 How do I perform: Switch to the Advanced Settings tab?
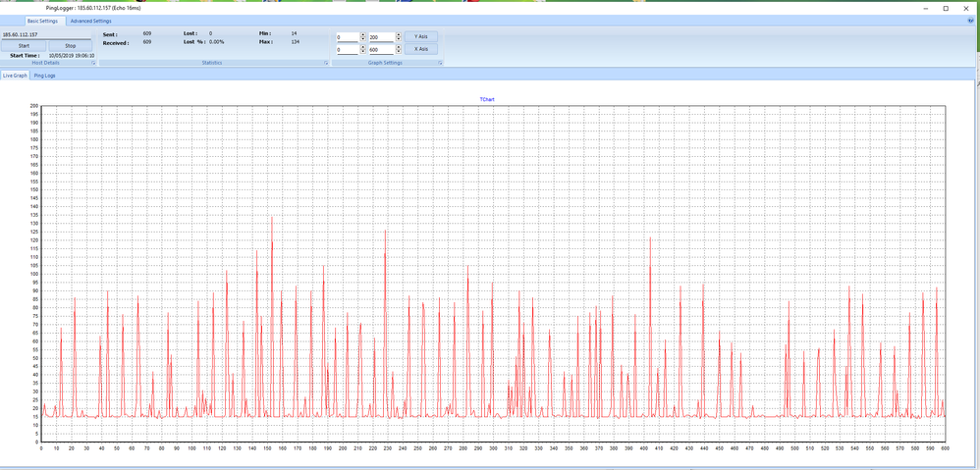tap(90, 21)
